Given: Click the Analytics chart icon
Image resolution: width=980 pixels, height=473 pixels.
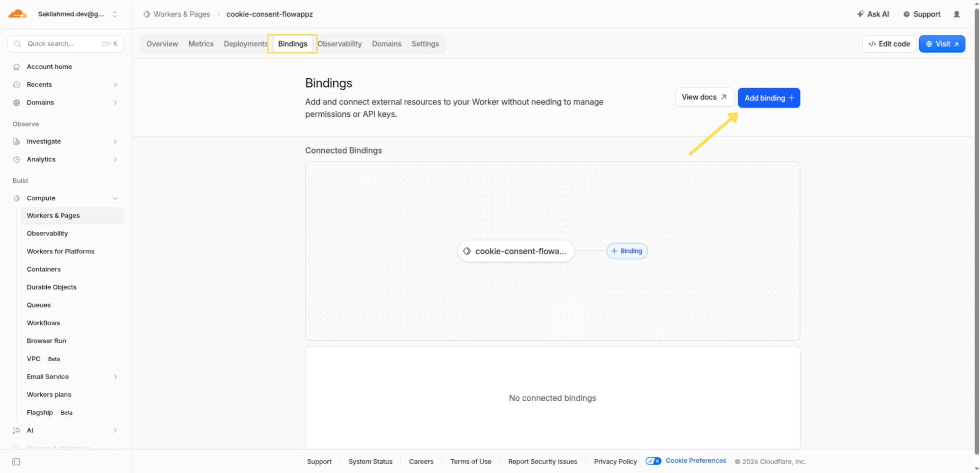Looking at the screenshot, I should tap(16, 159).
